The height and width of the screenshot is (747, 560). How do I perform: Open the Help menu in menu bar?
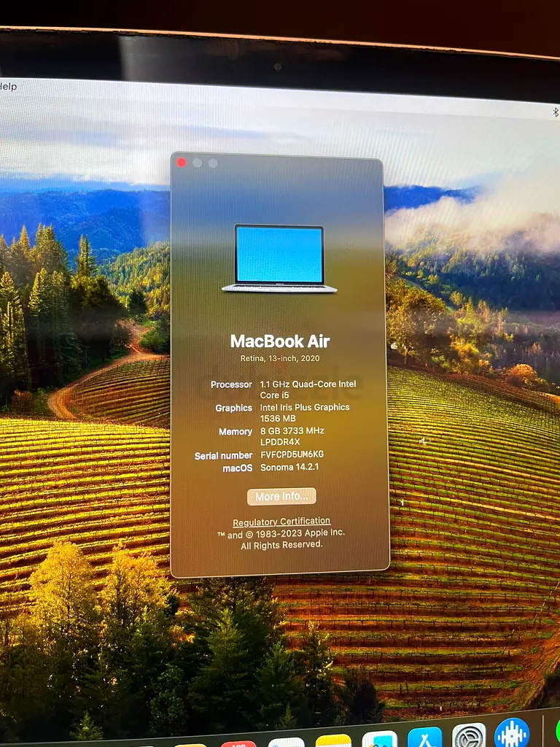8,87
